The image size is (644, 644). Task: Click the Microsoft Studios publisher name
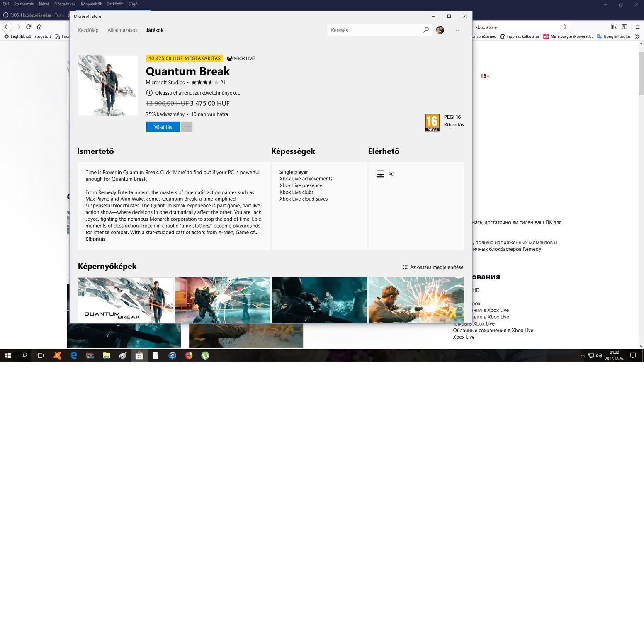point(165,83)
